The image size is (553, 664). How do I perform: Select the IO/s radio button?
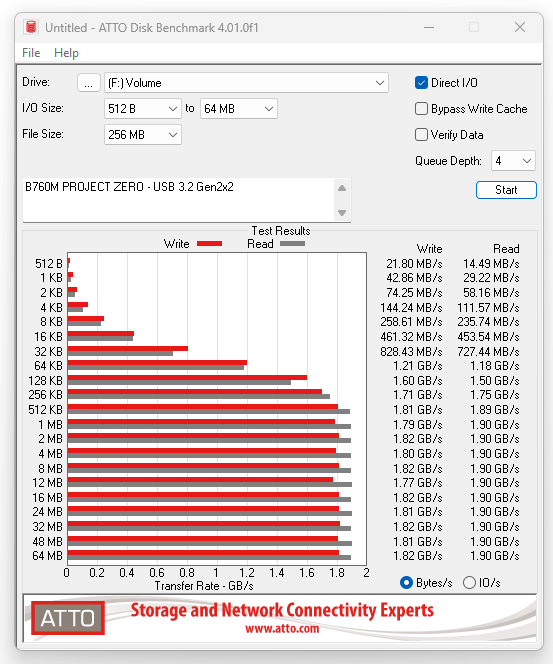(x=469, y=583)
